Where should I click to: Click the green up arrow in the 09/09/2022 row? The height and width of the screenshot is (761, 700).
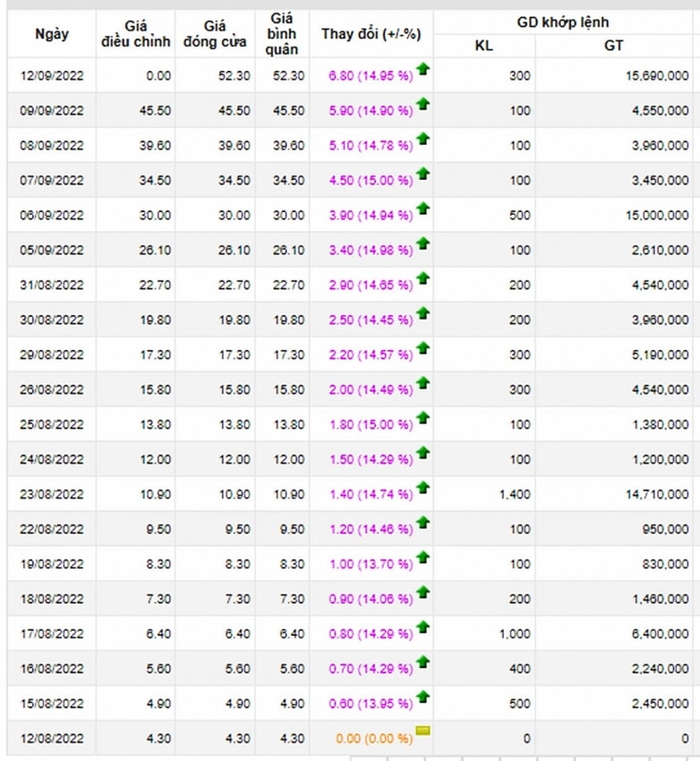[423, 105]
